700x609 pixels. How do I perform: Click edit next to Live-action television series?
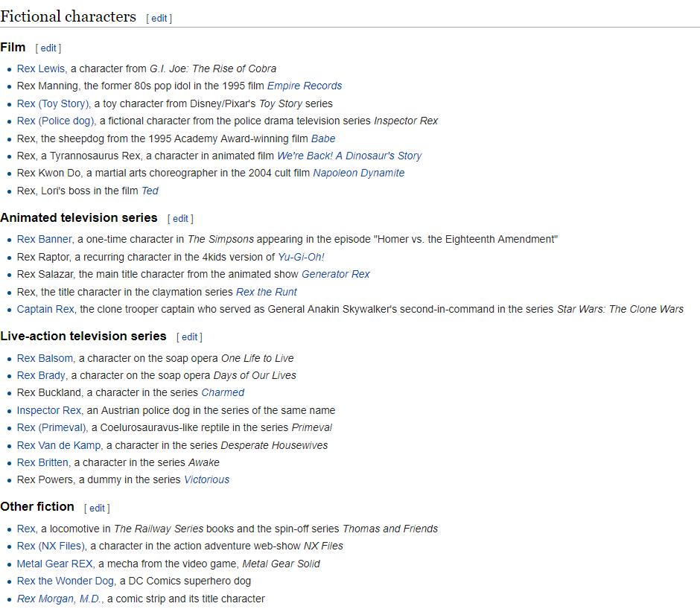point(189,337)
